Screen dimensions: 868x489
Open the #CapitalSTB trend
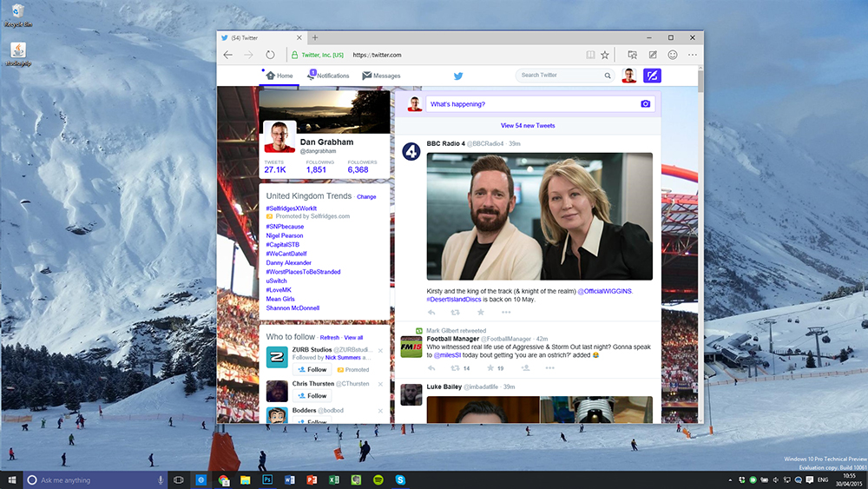[282, 244]
